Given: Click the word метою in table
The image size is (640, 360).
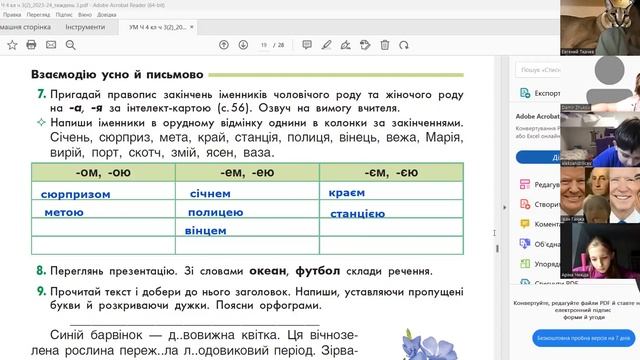Looking at the screenshot, I should coord(64,213).
